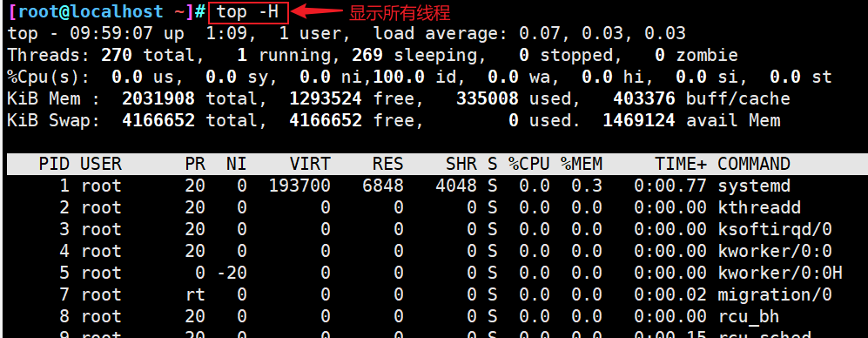
Task: Select the 403376 buff/cache value
Action: click(x=643, y=98)
